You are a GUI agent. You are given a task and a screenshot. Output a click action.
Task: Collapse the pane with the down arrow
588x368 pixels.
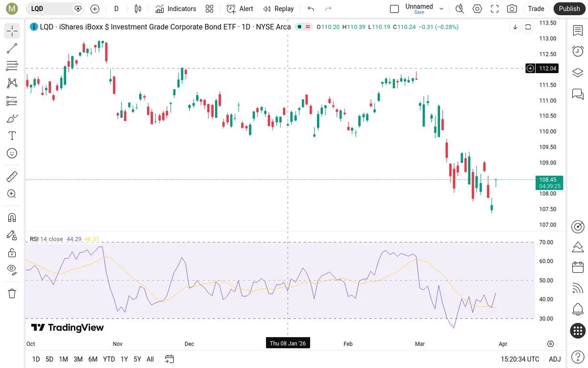pyautogui.click(x=515, y=27)
